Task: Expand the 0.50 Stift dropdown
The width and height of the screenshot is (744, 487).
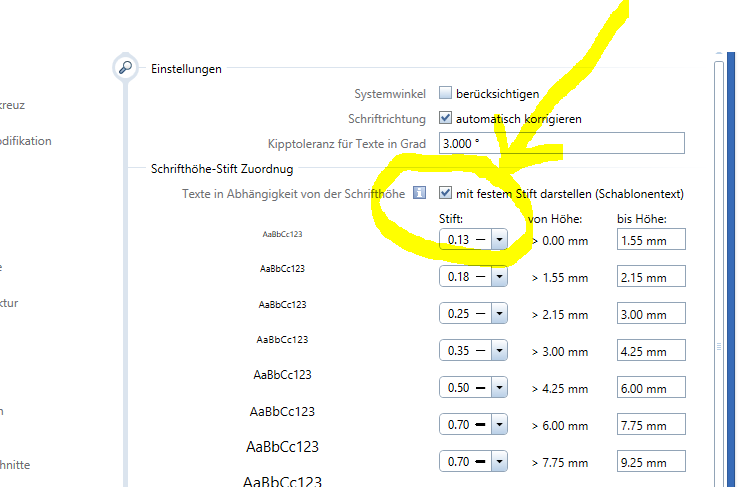Action: point(499,387)
